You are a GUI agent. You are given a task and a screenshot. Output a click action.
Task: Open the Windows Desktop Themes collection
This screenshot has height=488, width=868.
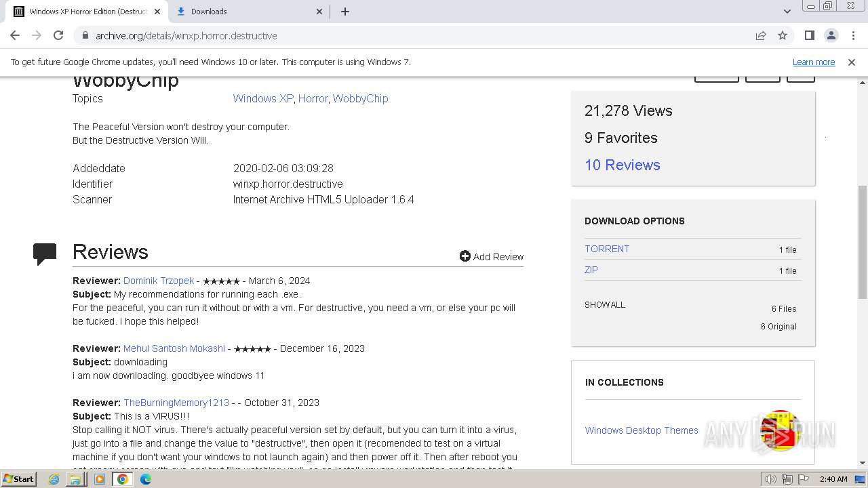pyautogui.click(x=642, y=430)
